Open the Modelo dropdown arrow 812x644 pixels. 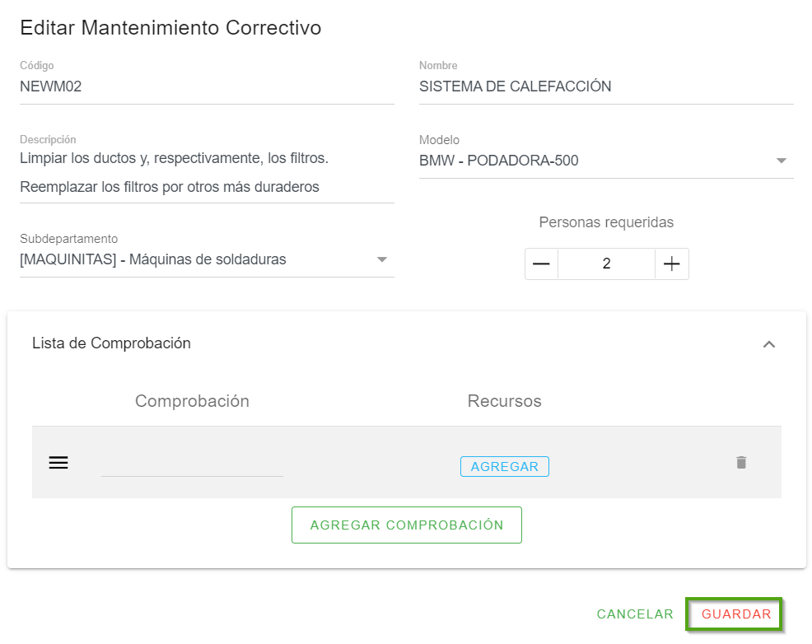click(782, 161)
